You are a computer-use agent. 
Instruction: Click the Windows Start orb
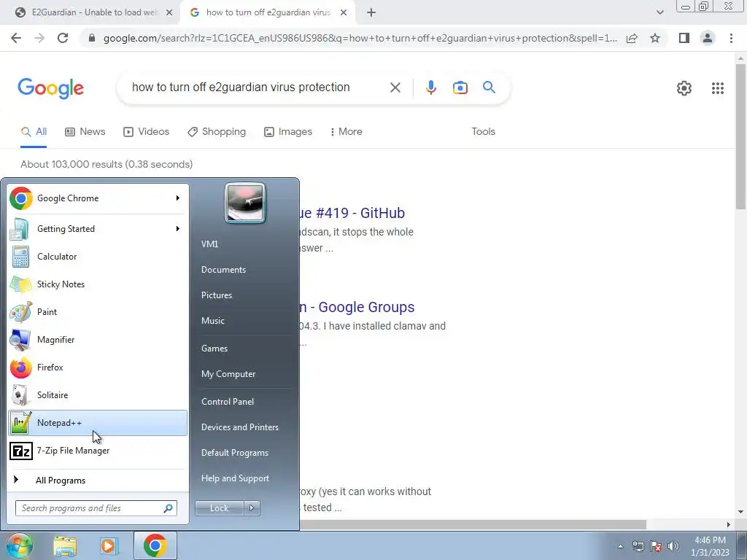19,545
